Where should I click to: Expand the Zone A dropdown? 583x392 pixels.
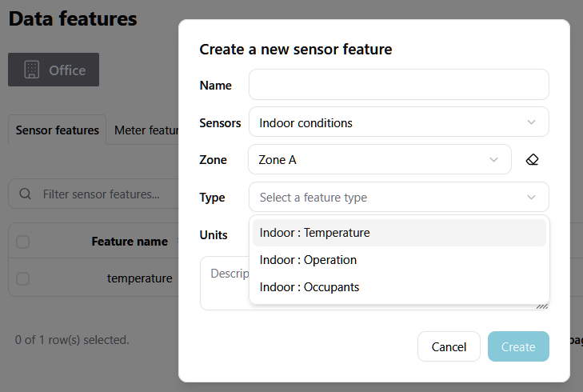tap(379, 160)
